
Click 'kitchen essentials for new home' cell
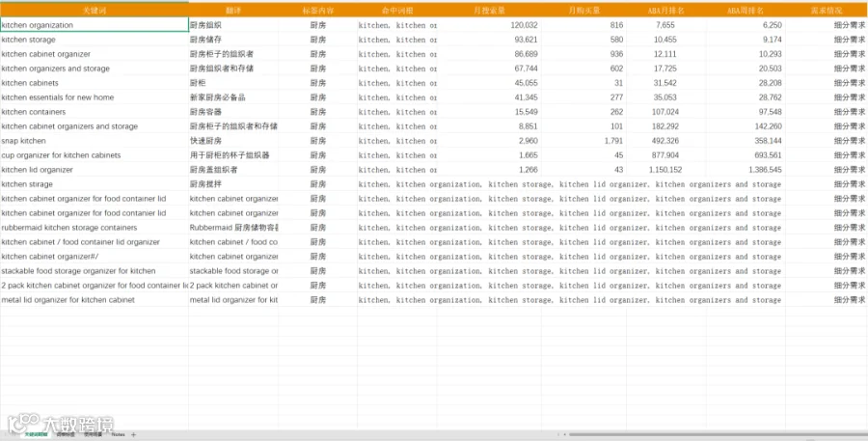[95, 96]
